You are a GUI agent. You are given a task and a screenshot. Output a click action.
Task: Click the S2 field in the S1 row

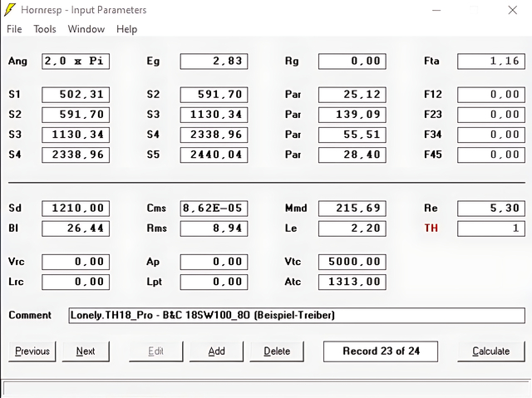click(214, 95)
